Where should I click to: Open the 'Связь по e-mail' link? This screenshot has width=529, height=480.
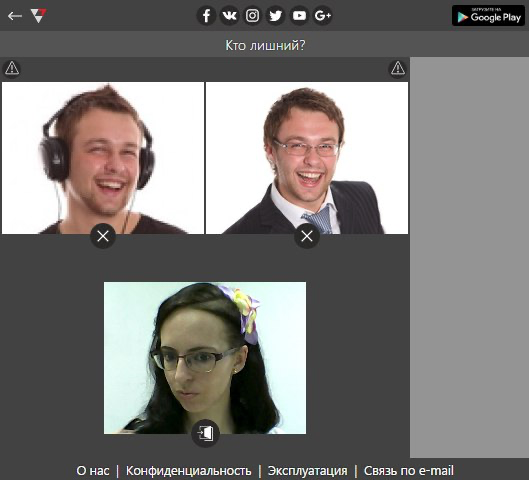pos(409,471)
